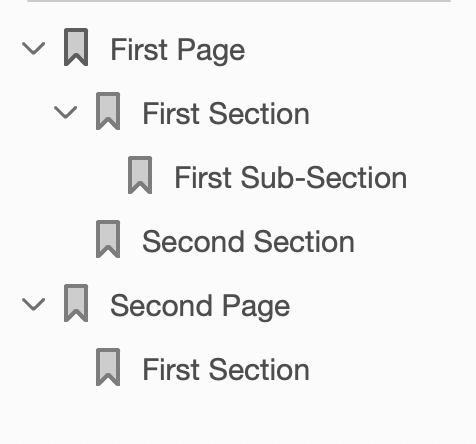Screen dimensions: 476x444
Task: Click the divider line above the bookmarks
Action: [239, 1]
